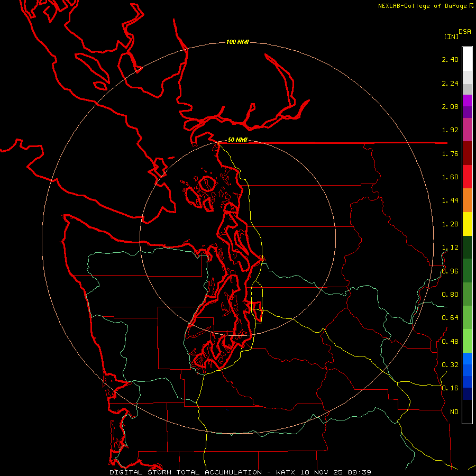This screenshot has width=476, height=476.
Task: Click the 1.28 legend value
Action: [450, 224]
